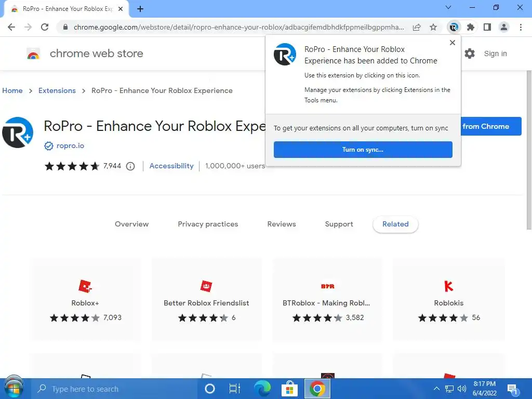Dismiss the extension added popup
Viewport: 532px width, 399px height.
pyautogui.click(x=453, y=43)
